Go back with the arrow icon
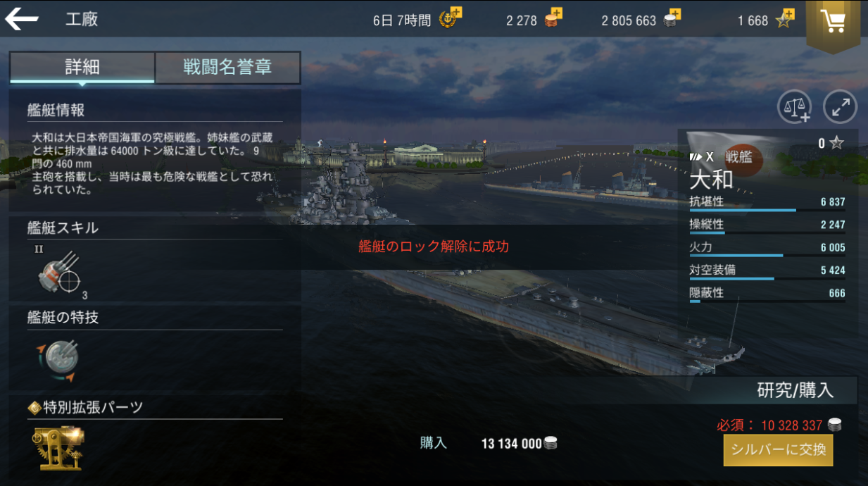This screenshot has height=486, width=868. 22,19
